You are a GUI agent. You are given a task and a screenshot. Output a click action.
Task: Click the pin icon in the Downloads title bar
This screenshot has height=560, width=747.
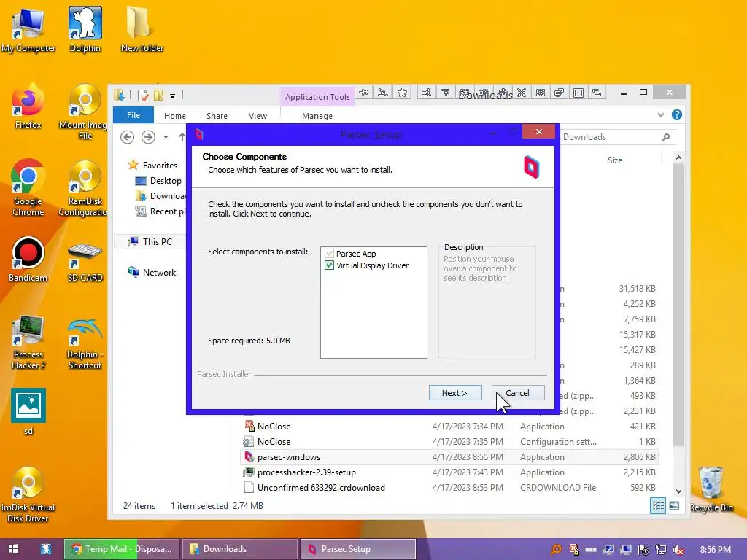[364, 93]
